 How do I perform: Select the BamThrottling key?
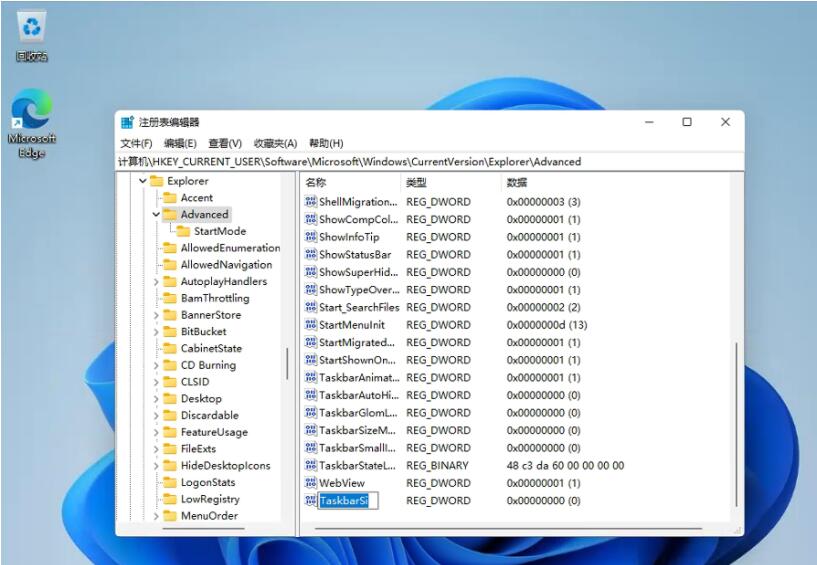(215, 298)
